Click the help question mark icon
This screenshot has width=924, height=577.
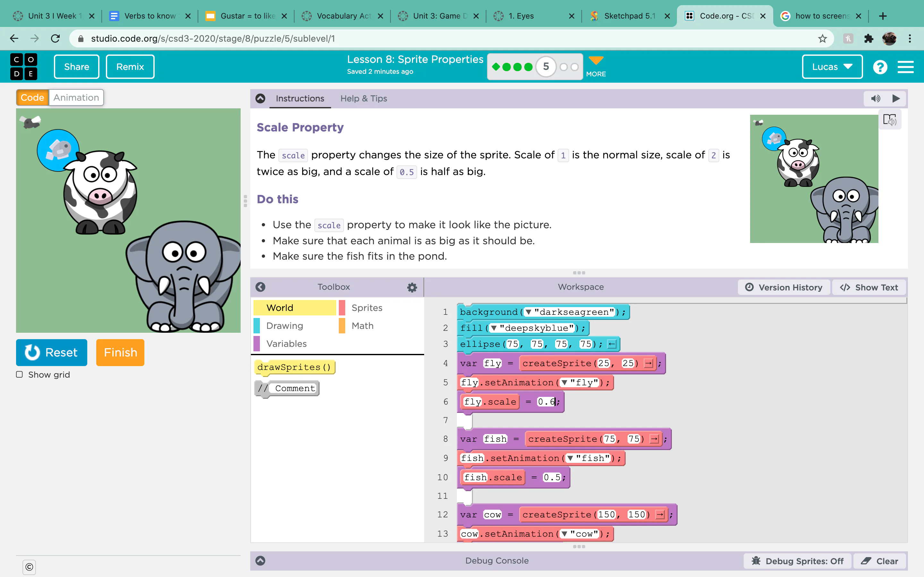(880, 67)
